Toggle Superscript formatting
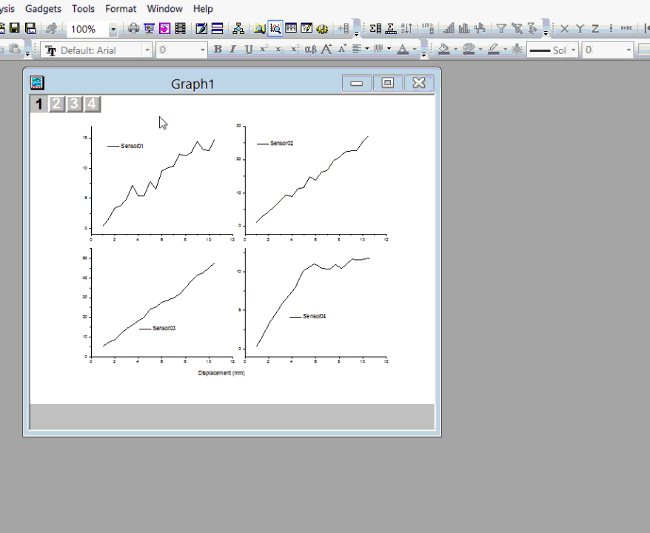Viewport: 650px width, 533px height. [263, 49]
